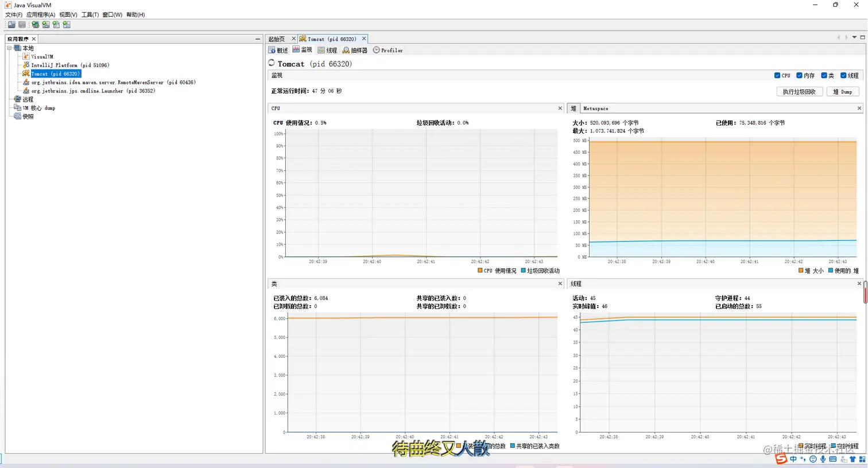The height and width of the screenshot is (468, 868).
Task: Toggle Sogou 中 Chinese/English mode
Action: click(793, 459)
